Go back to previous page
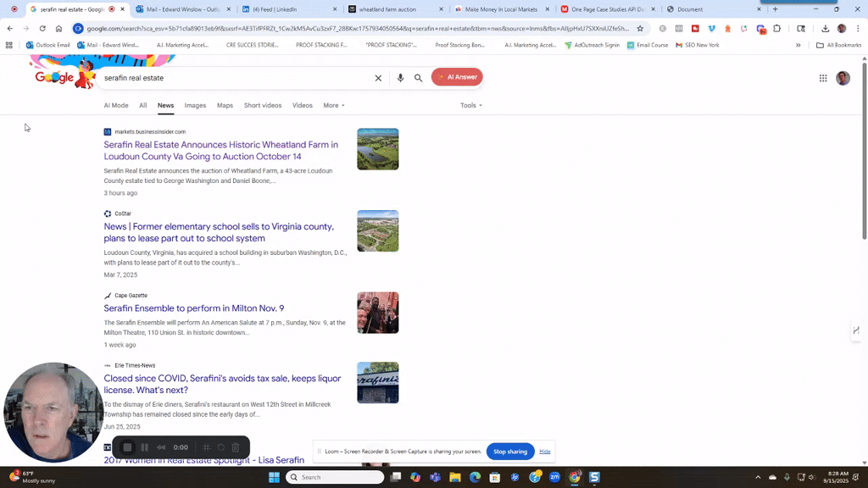Image resolution: width=868 pixels, height=488 pixels. pos(10,28)
